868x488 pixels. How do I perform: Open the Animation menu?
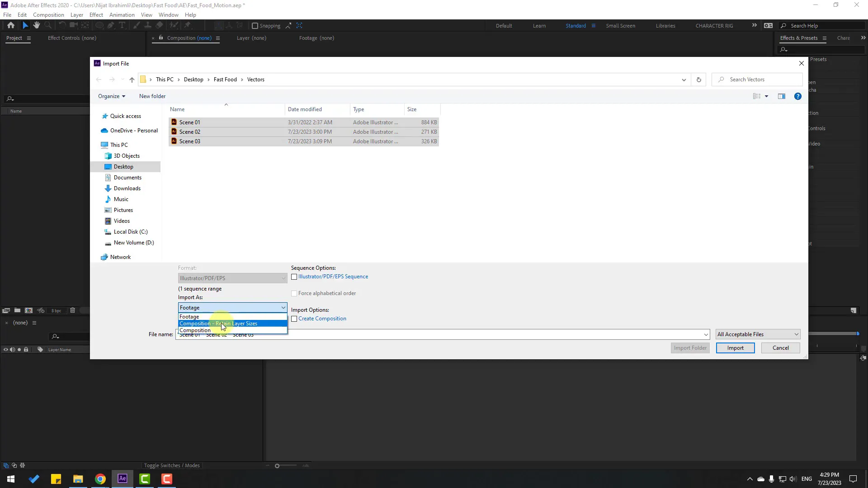[x=122, y=14]
